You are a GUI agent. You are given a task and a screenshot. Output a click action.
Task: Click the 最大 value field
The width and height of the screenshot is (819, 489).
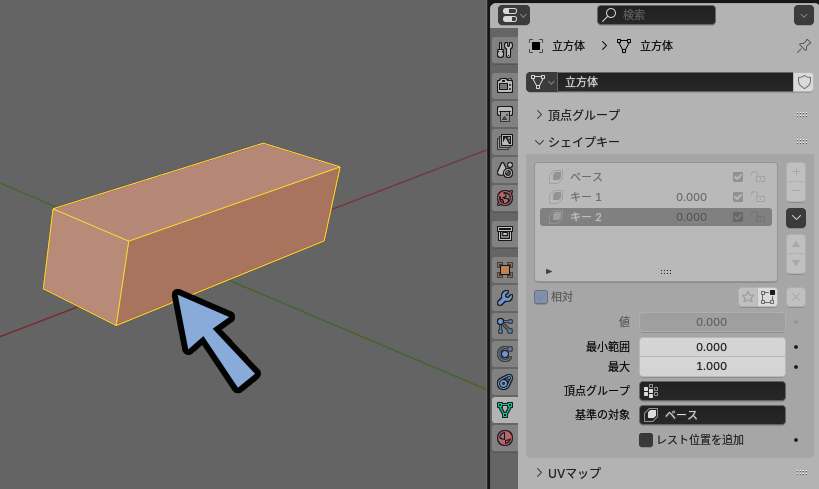pos(712,366)
